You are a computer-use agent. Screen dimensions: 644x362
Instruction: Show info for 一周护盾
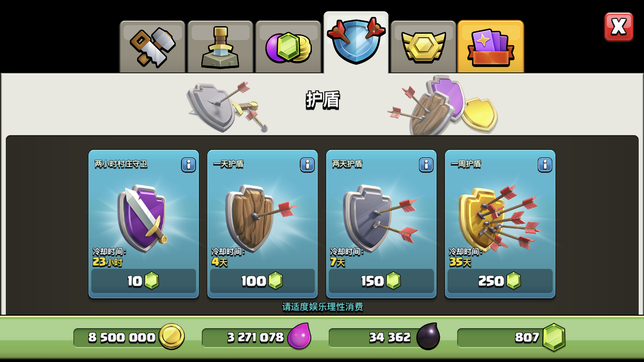click(x=545, y=165)
